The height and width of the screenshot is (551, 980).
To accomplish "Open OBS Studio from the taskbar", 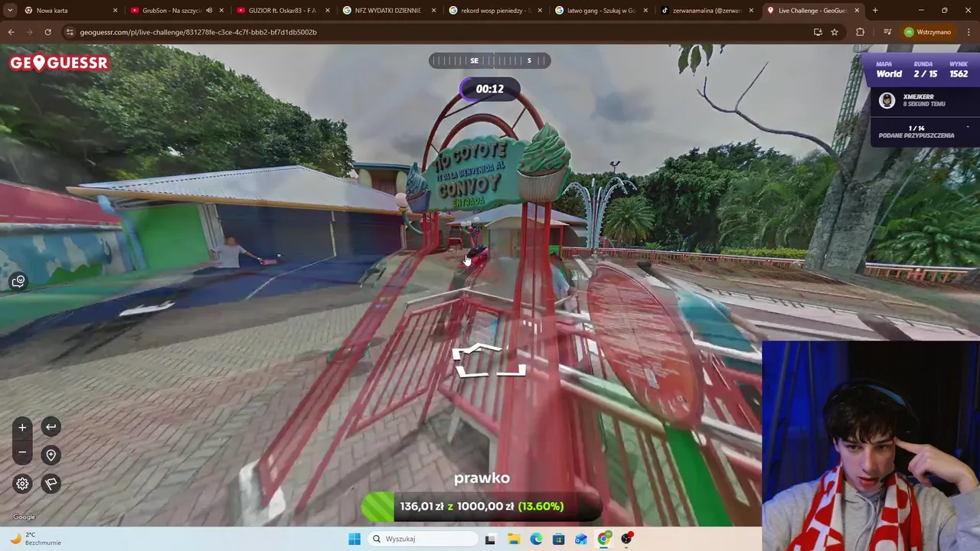I will tap(627, 539).
